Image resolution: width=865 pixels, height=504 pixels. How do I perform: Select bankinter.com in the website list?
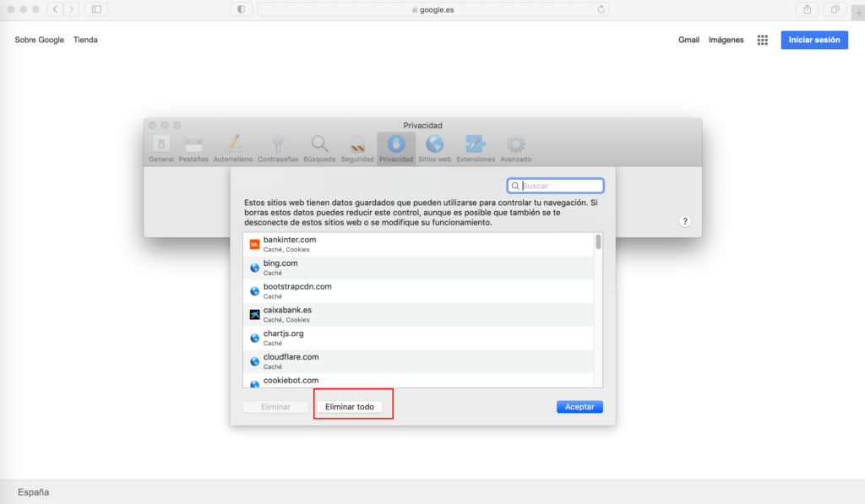(x=419, y=244)
